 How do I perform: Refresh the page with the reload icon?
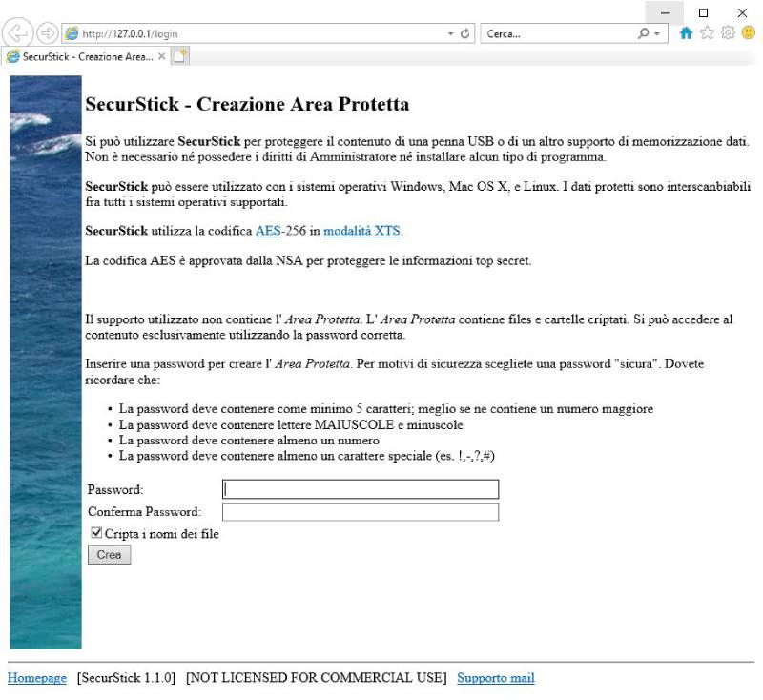[x=464, y=33]
